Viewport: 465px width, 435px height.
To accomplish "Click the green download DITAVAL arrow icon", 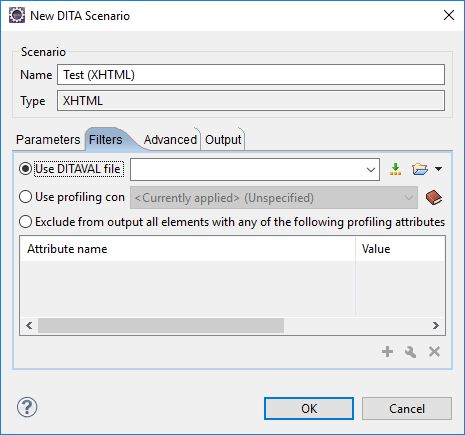I will [x=395, y=169].
